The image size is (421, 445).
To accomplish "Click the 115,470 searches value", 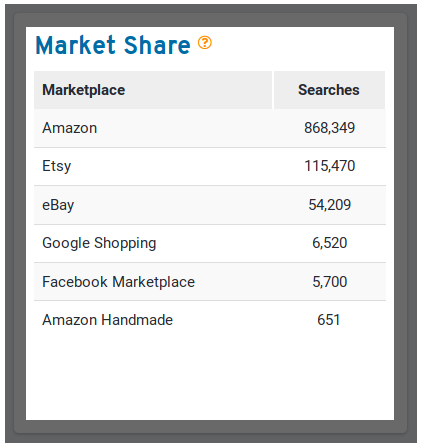I will pyautogui.click(x=329, y=166).
